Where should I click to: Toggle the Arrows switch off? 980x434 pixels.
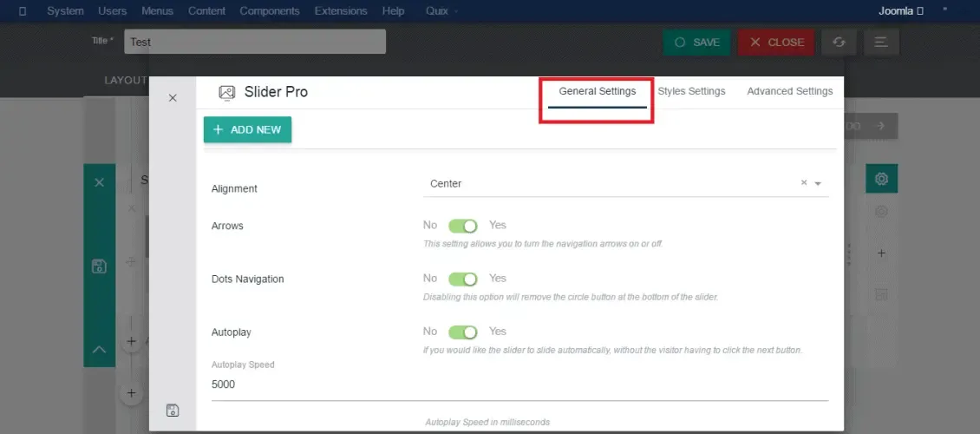pyautogui.click(x=462, y=226)
